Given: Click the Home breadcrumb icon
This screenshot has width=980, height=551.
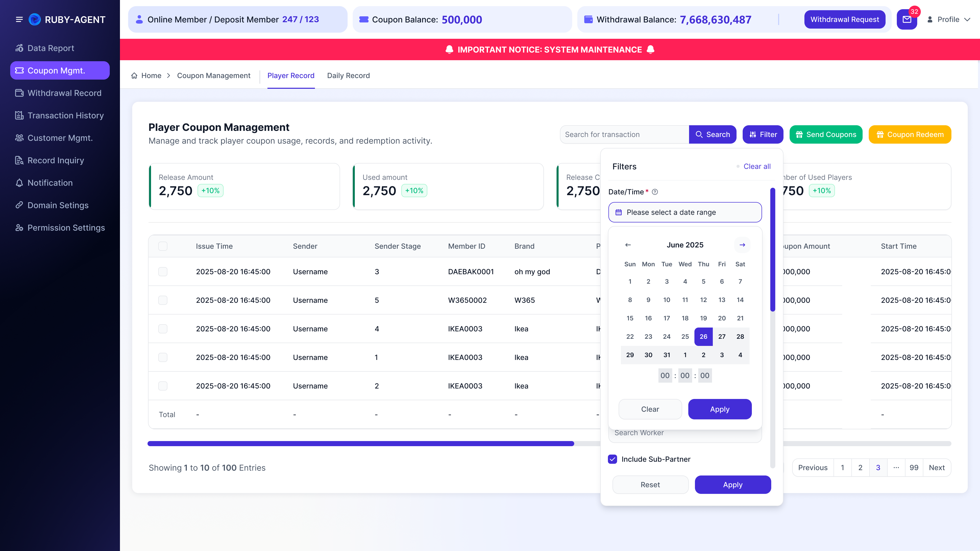Looking at the screenshot, I should (134, 76).
